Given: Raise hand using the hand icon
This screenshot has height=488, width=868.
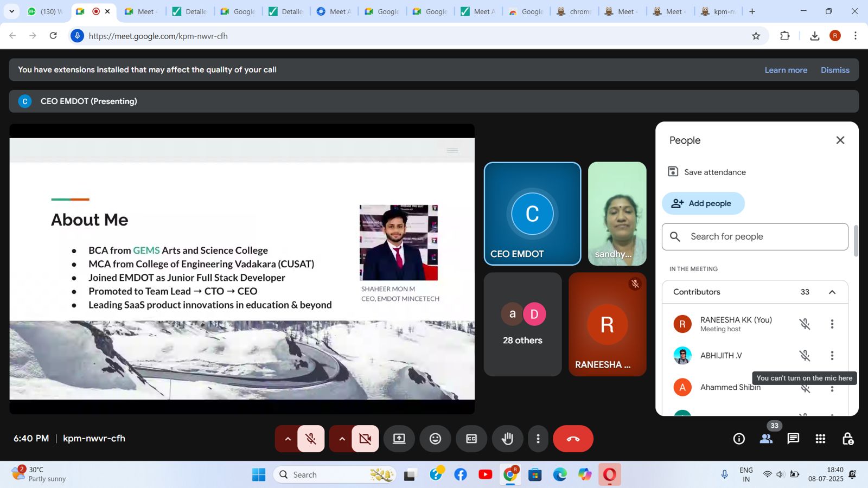Looking at the screenshot, I should (x=507, y=439).
